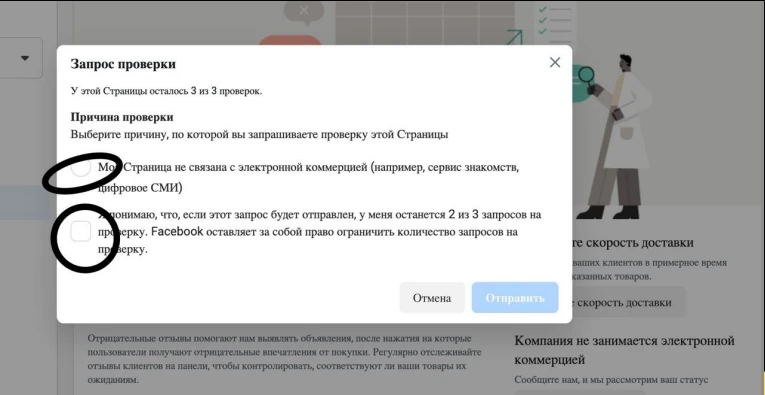The image size is (765, 395).
Task: Check the 'Я понимаю' acknowledgement checkbox
Action: click(81, 231)
